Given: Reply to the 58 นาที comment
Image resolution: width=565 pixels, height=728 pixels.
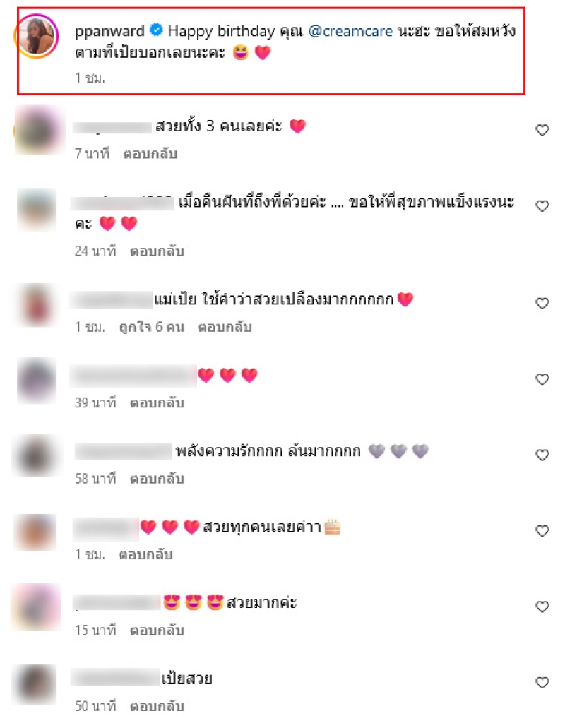Looking at the screenshot, I should click(x=157, y=479).
